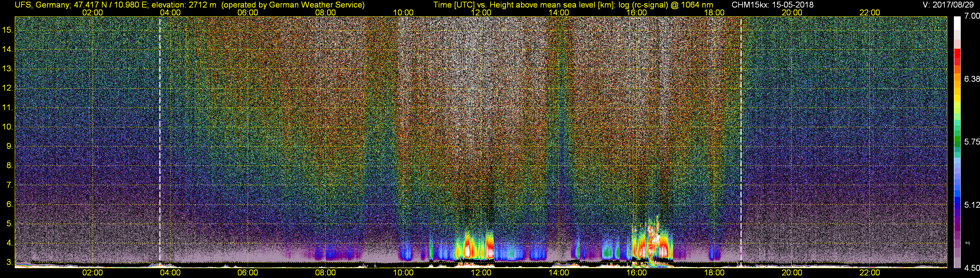Pick the white top segment of the color scale
This screenshot has height=278, width=980.
coord(957,23)
